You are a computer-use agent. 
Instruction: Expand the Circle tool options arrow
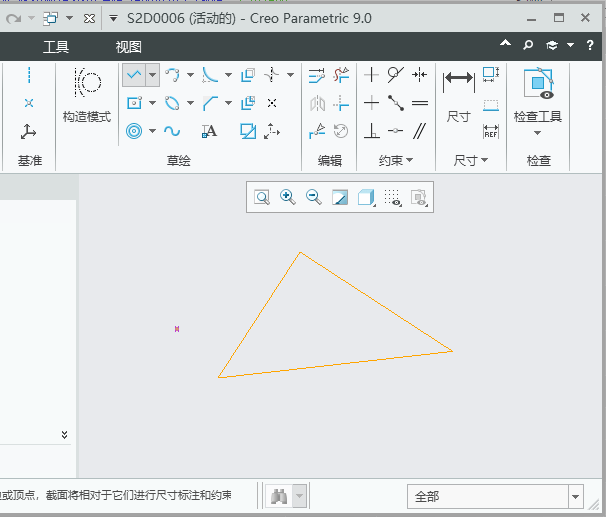click(x=153, y=131)
